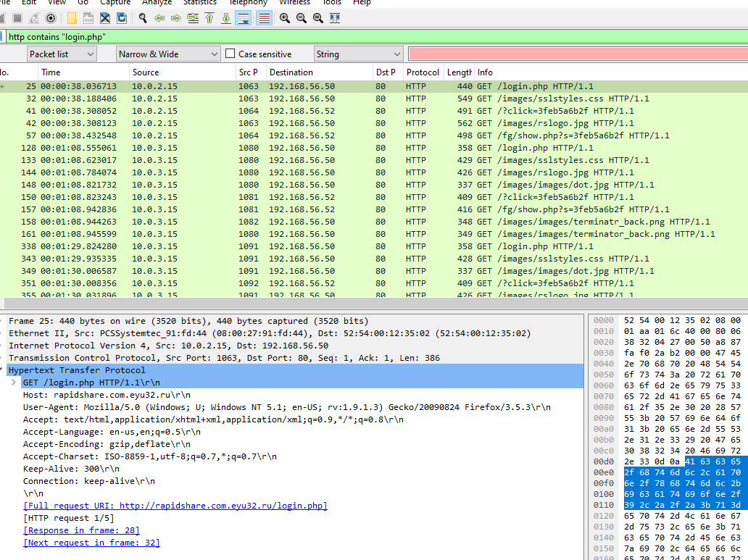748x560 pixels.
Task: Click the Find a packet magnifier icon
Action: point(143,18)
